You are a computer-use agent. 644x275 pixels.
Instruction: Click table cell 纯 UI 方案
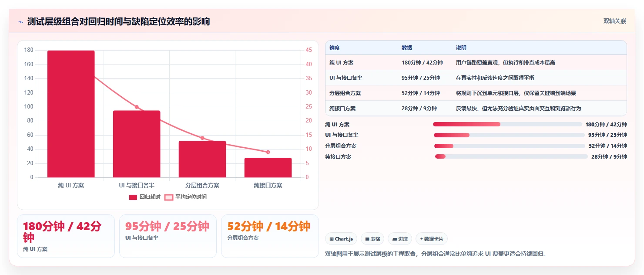point(342,63)
